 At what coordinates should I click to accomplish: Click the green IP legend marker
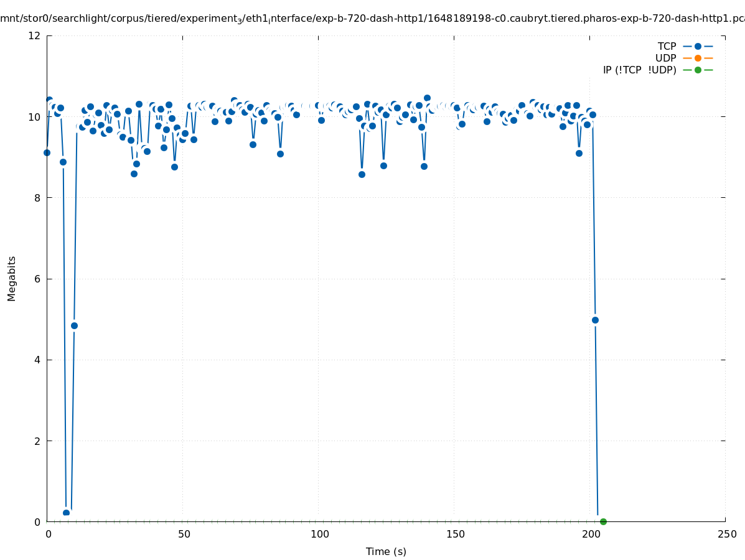[698, 70]
